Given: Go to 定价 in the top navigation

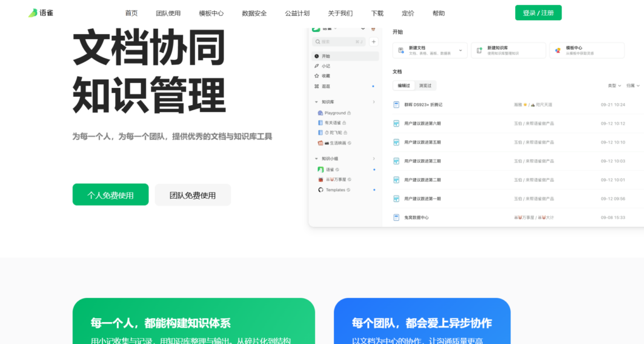Looking at the screenshot, I should [x=408, y=13].
